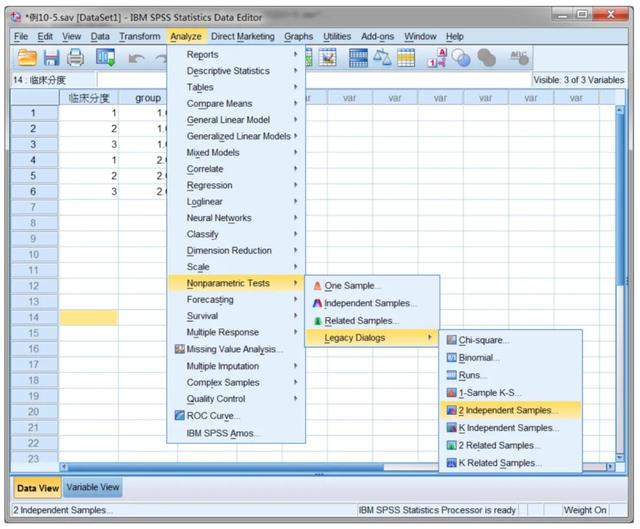Viewport: 640px width, 529px height.
Task: Choose 2 Independent Samples legacy dialog
Action: pos(510,410)
